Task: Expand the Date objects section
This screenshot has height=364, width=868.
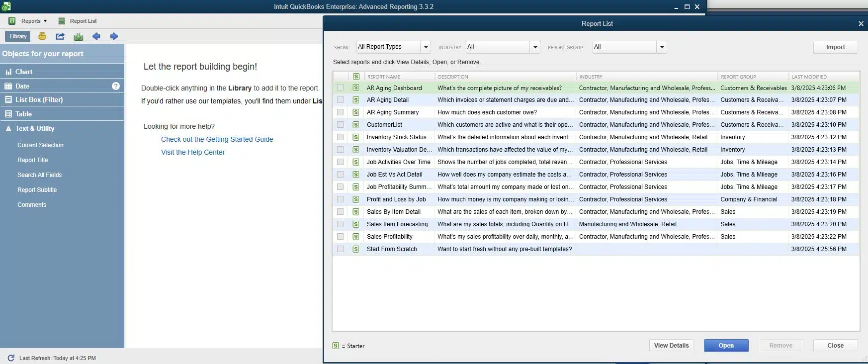Action: pyautogui.click(x=62, y=86)
